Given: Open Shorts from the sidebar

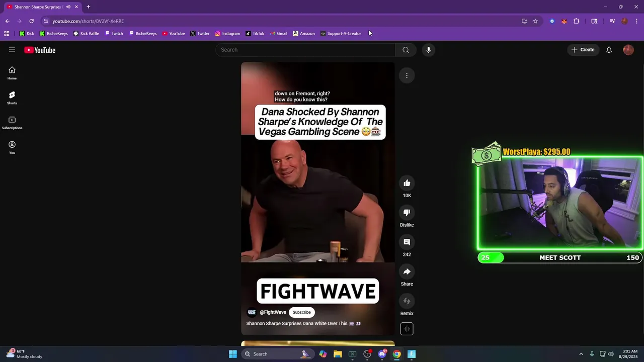Looking at the screenshot, I should [x=12, y=98].
